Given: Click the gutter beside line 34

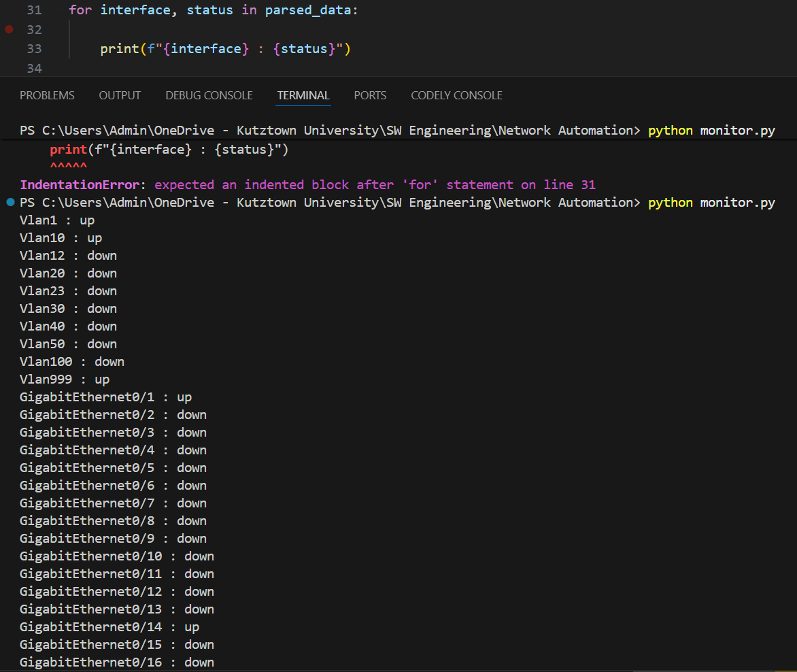Looking at the screenshot, I should coord(7,68).
